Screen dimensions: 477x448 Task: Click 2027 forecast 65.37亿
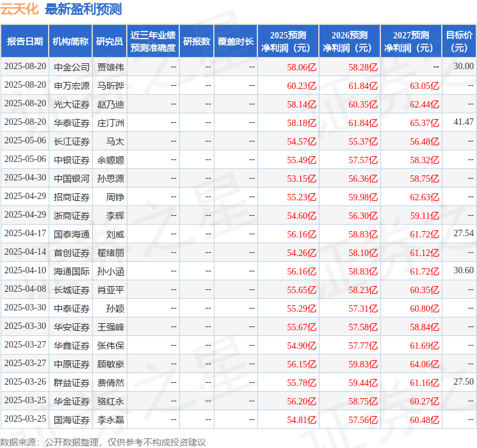tap(424, 123)
